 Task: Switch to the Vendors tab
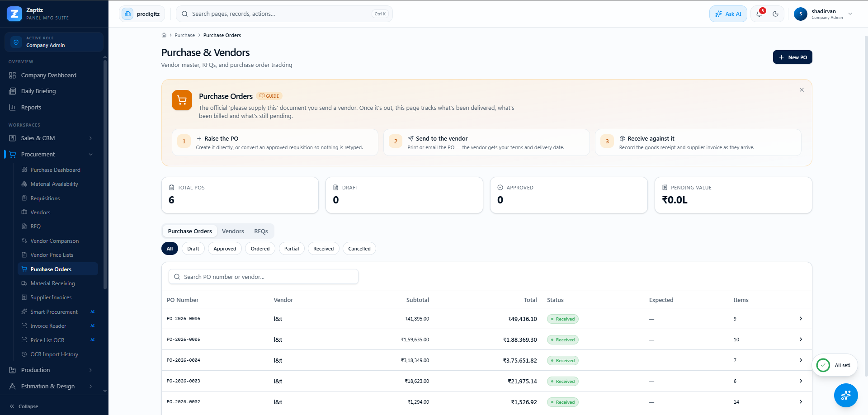[x=233, y=231]
